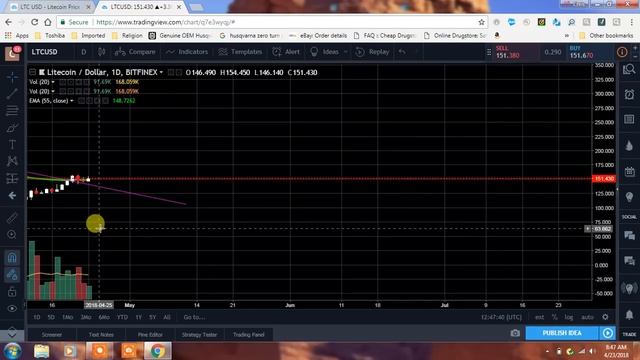The image size is (640, 360).
Task: Toggle hide all drawings eye icon
Action: point(12,308)
